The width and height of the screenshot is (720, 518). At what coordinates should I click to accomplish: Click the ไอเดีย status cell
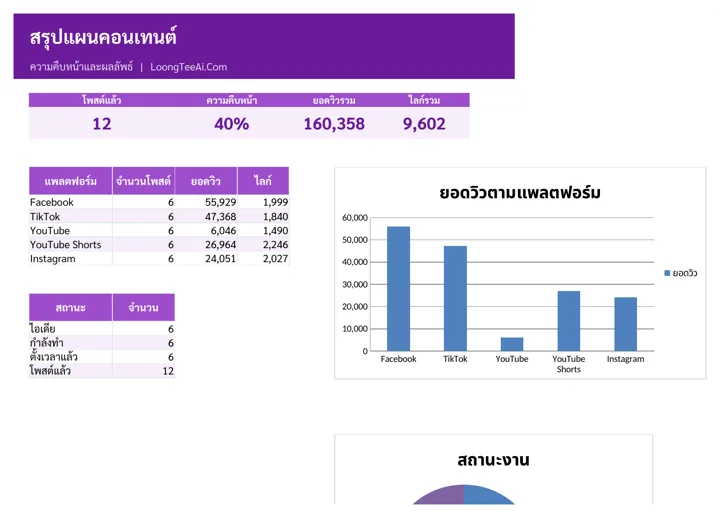[70, 329]
